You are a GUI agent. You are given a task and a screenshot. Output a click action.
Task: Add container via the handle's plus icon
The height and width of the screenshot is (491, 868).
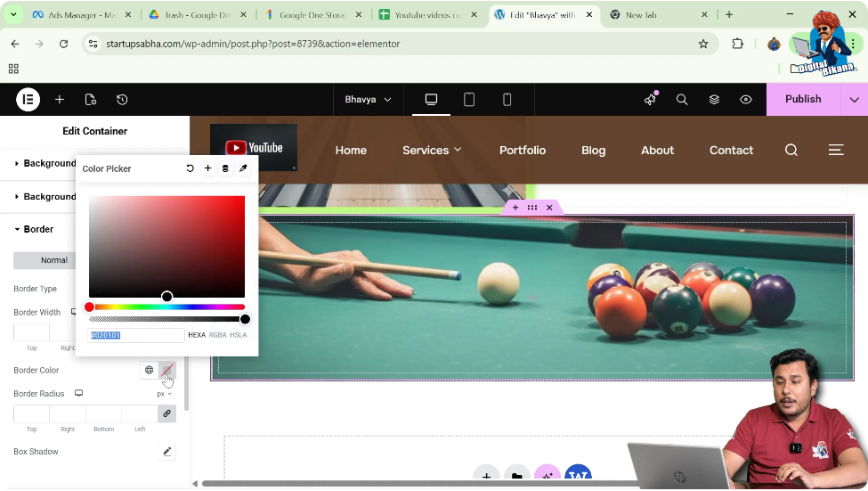[x=515, y=208]
